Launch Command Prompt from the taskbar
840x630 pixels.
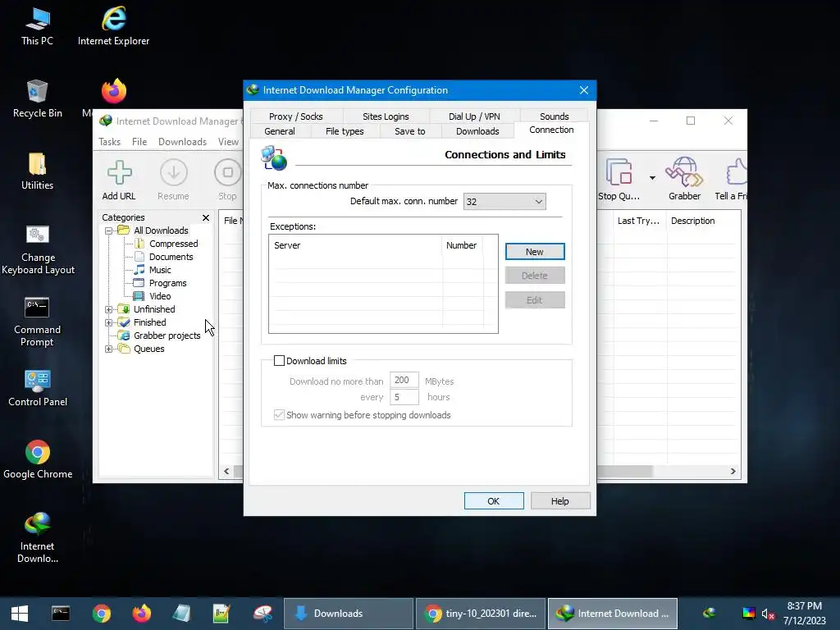coord(61,614)
